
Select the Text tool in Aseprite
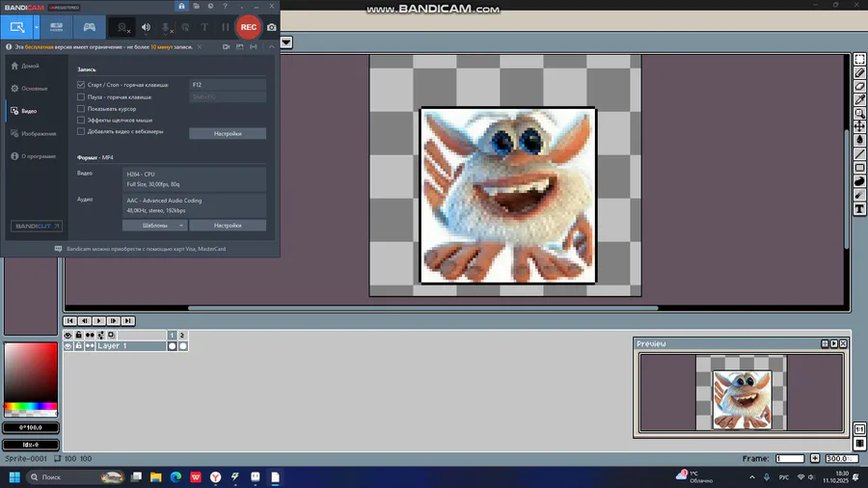tap(859, 208)
